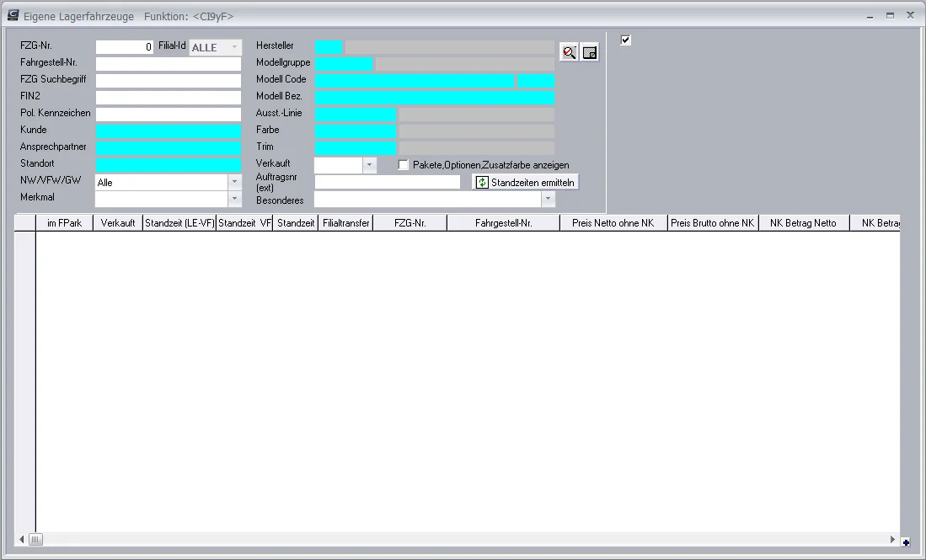Click the Fahrgestell-Nr. column header in grid
Screen dimensions: 926x560
503,223
